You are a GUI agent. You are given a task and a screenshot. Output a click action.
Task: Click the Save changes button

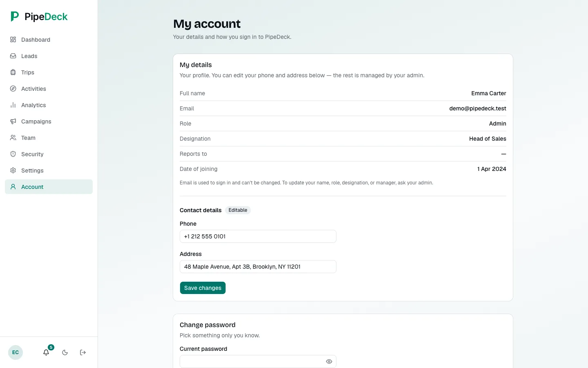tap(203, 288)
